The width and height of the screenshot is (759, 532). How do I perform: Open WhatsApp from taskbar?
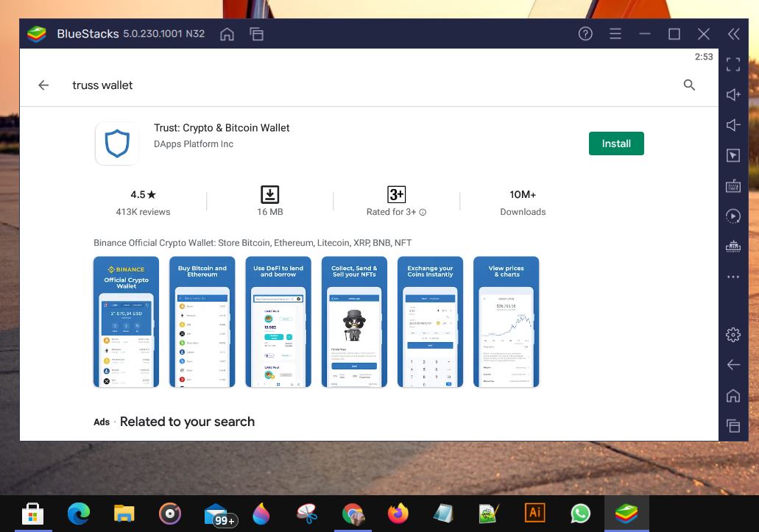[580, 514]
